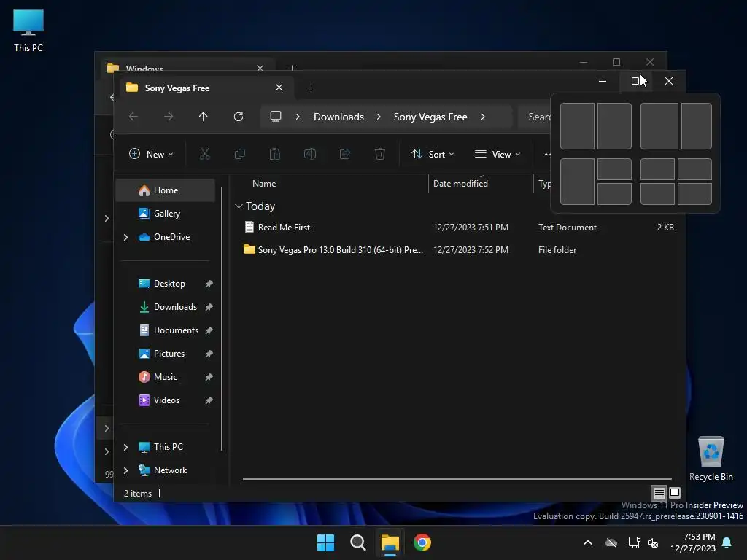Open the notifications bell
Screen dimensions: 747x560
click(727, 542)
